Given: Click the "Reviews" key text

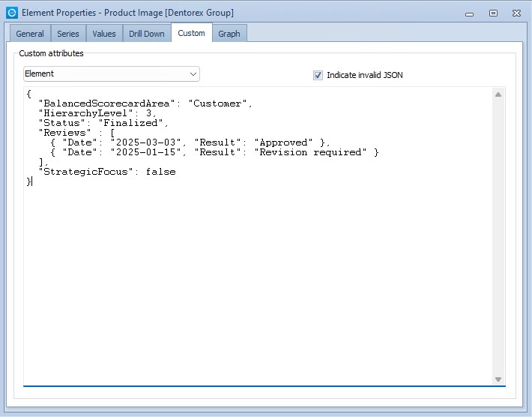Looking at the screenshot, I should tap(64, 133).
